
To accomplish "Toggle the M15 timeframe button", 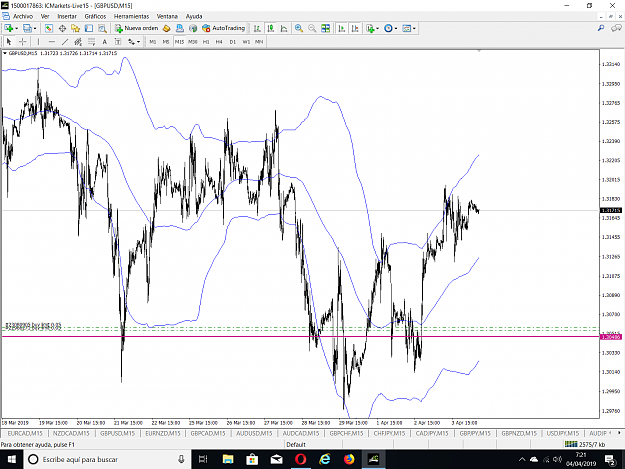I will tap(179, 41).
